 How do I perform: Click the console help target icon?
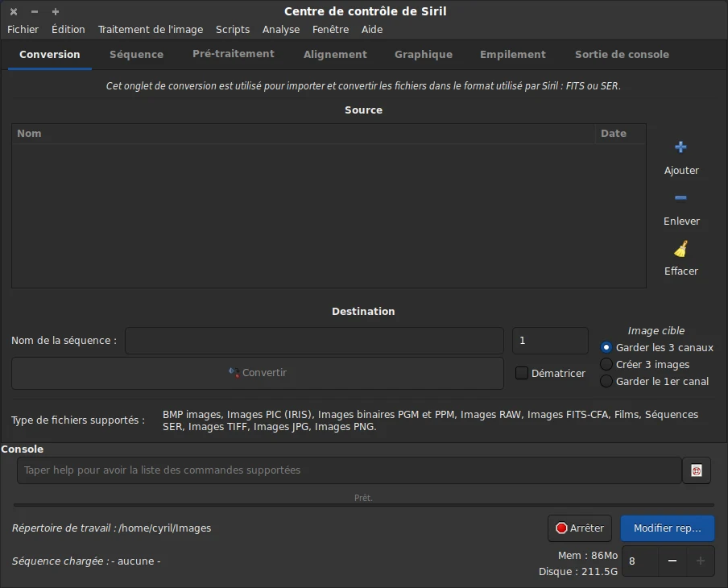coord(696,470)
